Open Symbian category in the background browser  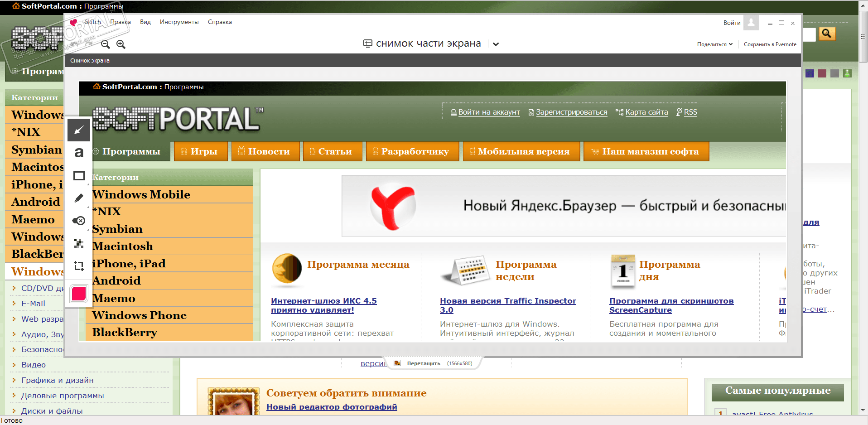(x=36, y=150)
